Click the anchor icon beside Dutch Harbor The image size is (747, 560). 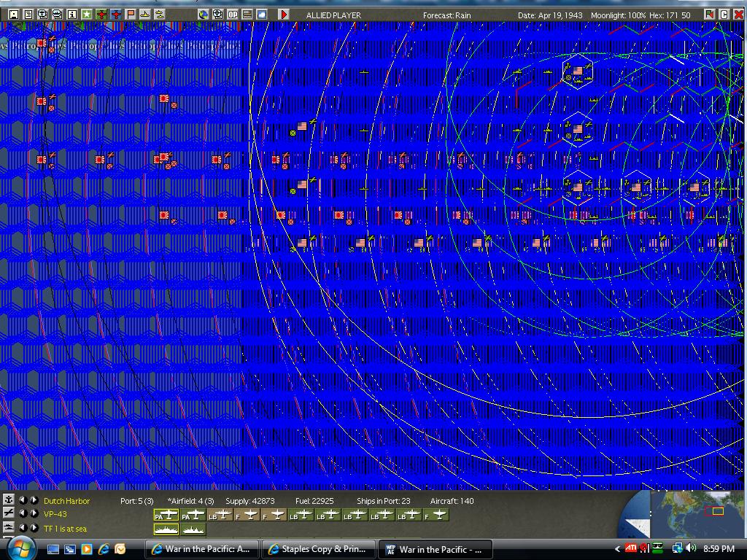(x=9, y=499)
